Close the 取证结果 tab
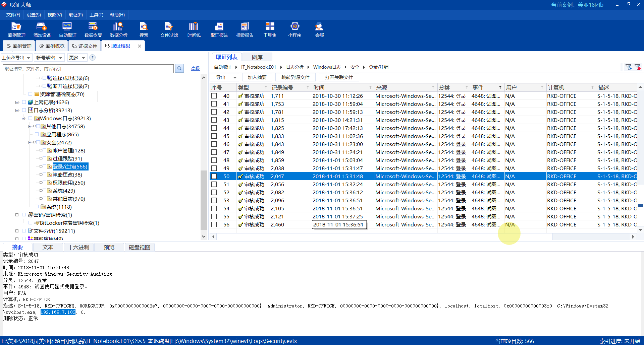644x345 pixels. [140, 46]
